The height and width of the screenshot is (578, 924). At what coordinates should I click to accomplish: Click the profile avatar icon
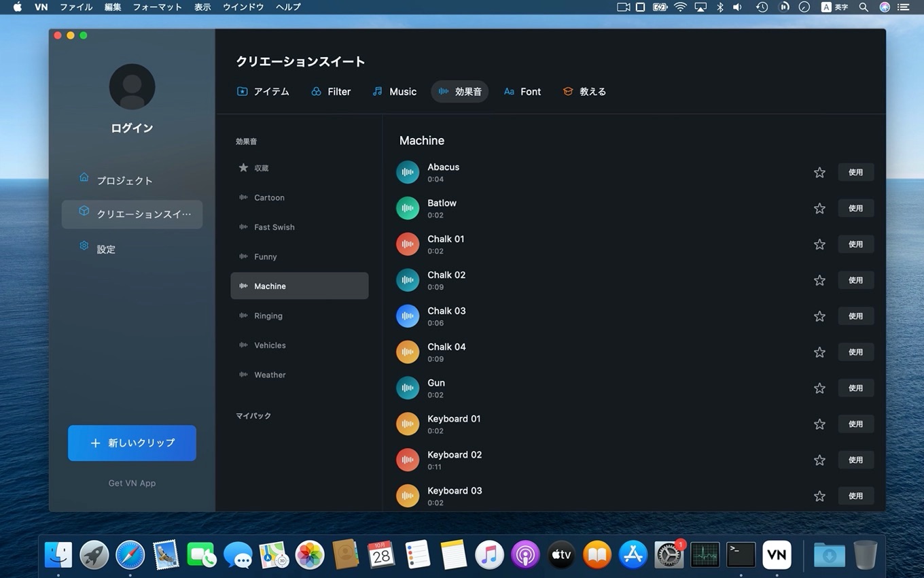(132, 86)
